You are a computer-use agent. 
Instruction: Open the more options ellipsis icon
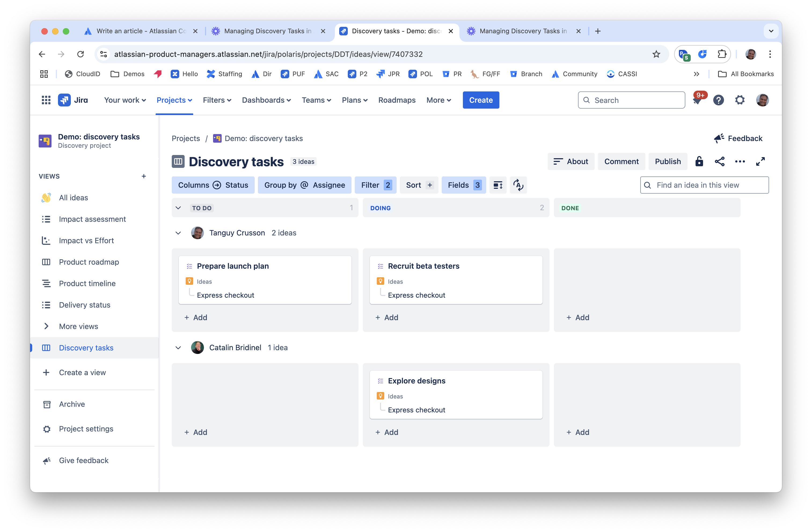[740, 161]
